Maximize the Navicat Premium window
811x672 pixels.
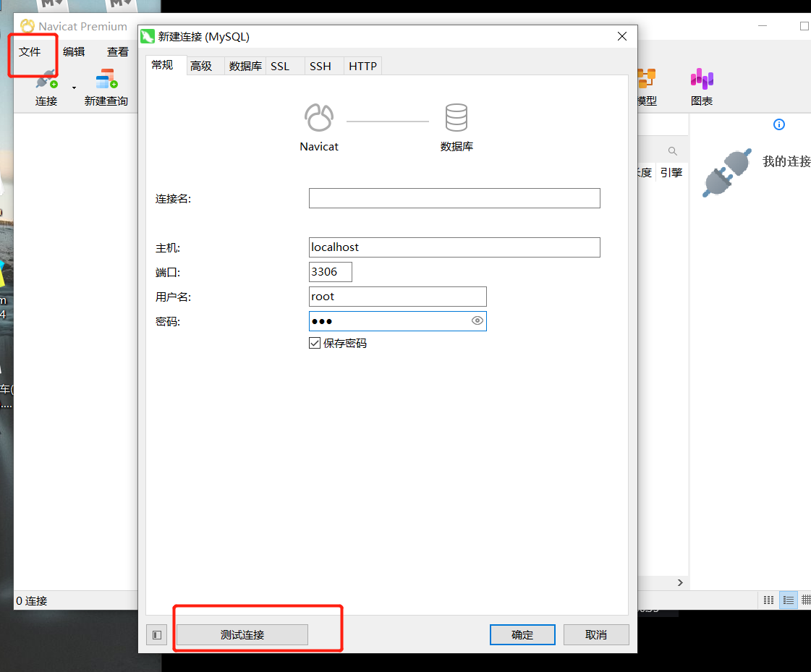click(x=804, y=25)
